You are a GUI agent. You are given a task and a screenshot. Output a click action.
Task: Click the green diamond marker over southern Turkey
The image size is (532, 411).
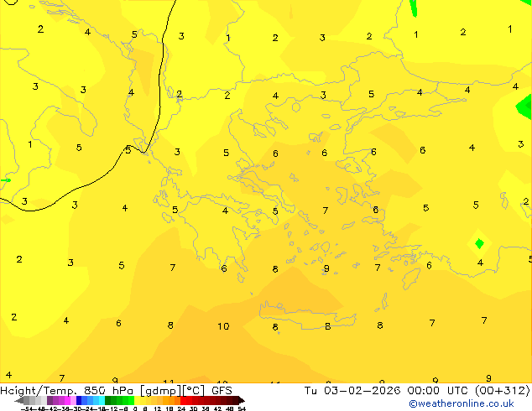479,243
